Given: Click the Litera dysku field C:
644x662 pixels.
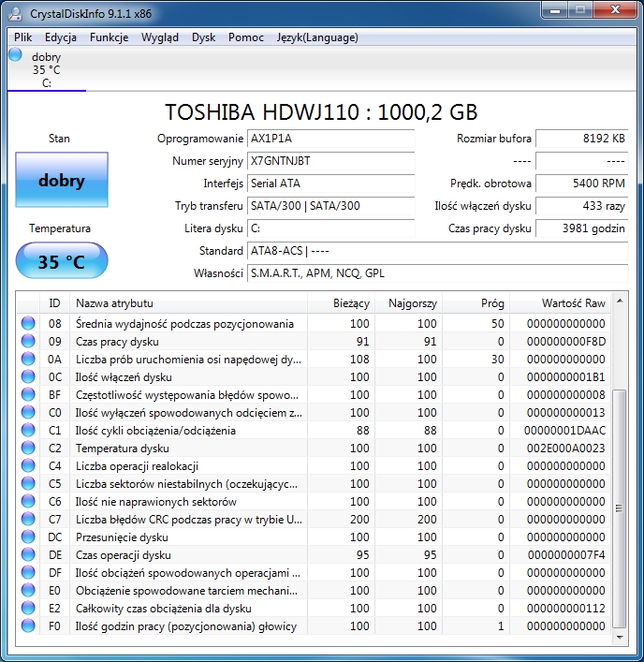Looking at the screenshot, I should pyautogui.click(x=330, y=228).
